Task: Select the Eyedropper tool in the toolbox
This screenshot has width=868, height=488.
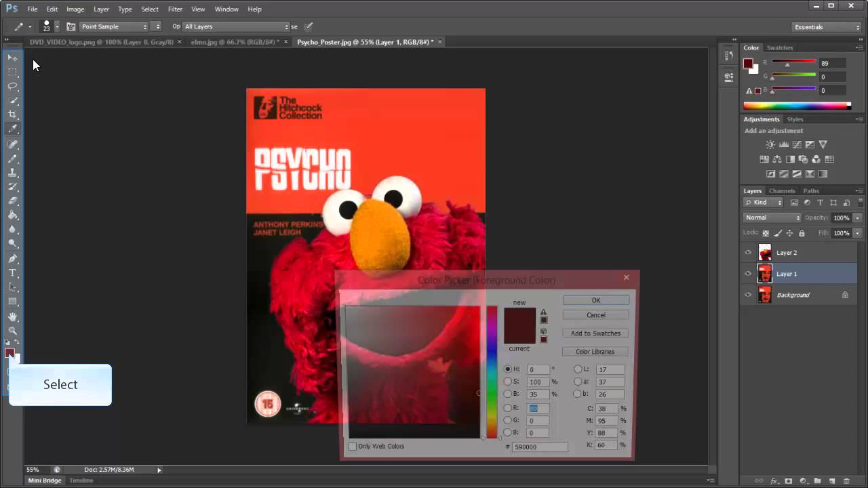Action: click(x=12, y=129)
